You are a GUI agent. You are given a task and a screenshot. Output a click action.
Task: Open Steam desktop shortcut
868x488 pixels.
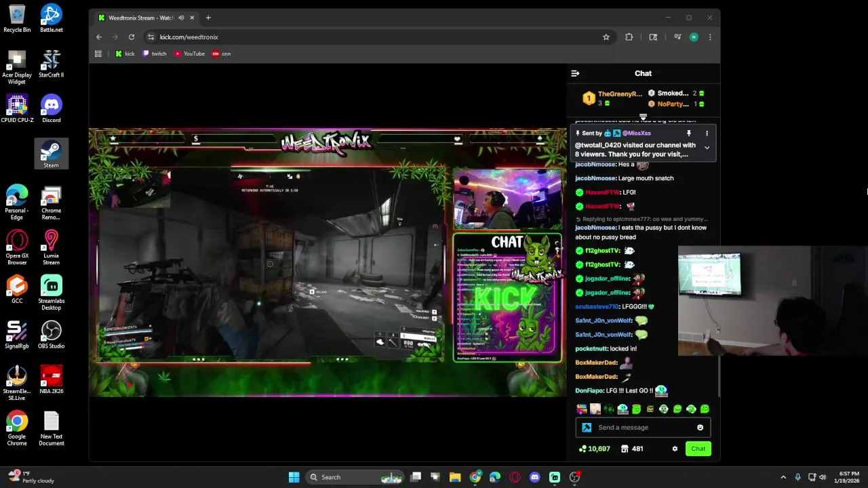pyautogui.click(x=52, y=154)
